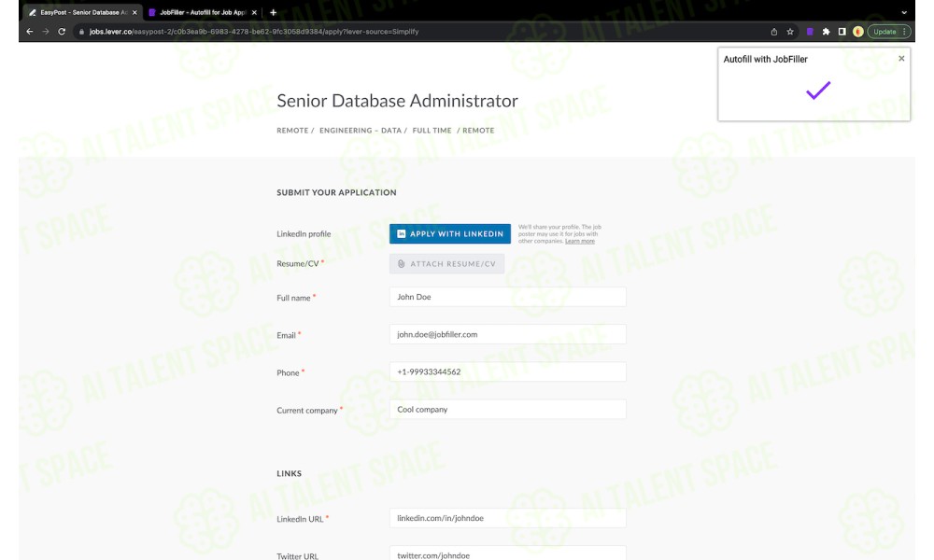Click the Full name field with John Doe

pos(507,297)
